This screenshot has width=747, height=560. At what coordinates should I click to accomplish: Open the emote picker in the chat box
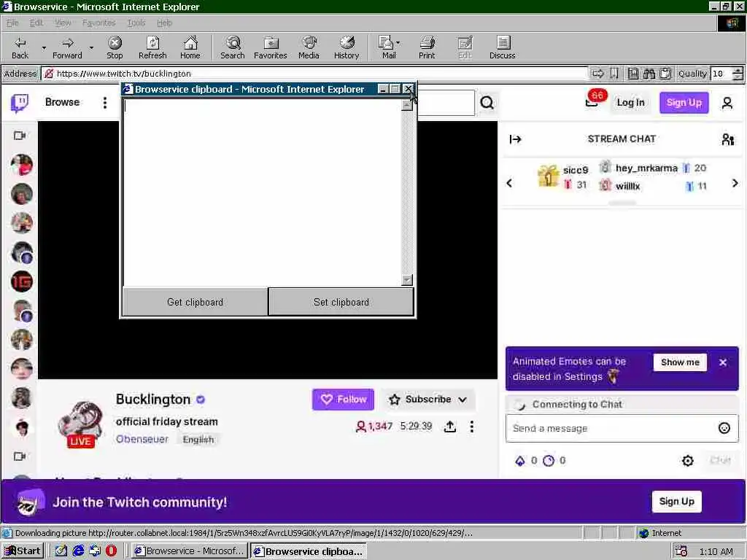[x=724, y=428]
